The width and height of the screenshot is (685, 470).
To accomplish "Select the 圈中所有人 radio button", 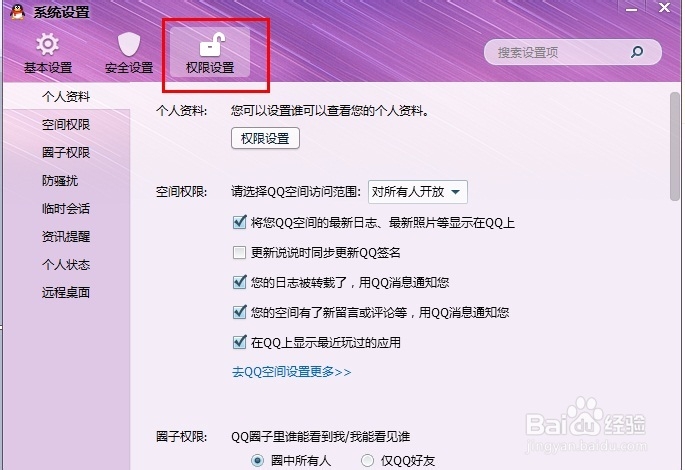I will 257,460.
